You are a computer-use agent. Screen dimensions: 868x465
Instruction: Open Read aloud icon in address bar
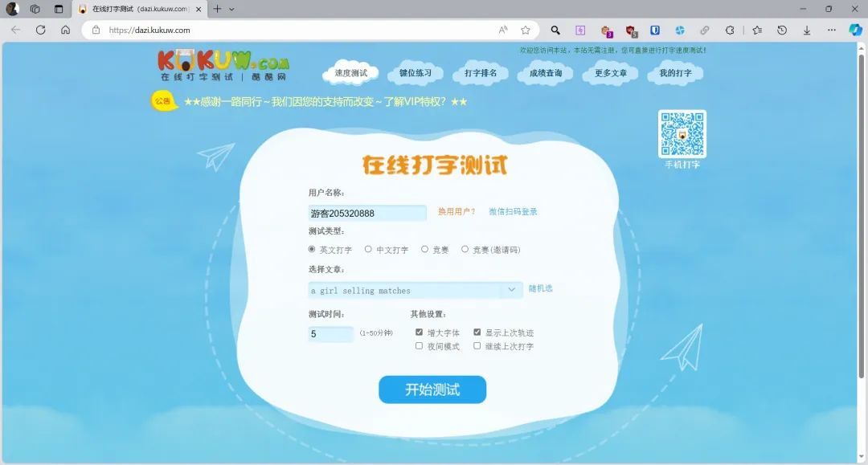pos(502,30)
